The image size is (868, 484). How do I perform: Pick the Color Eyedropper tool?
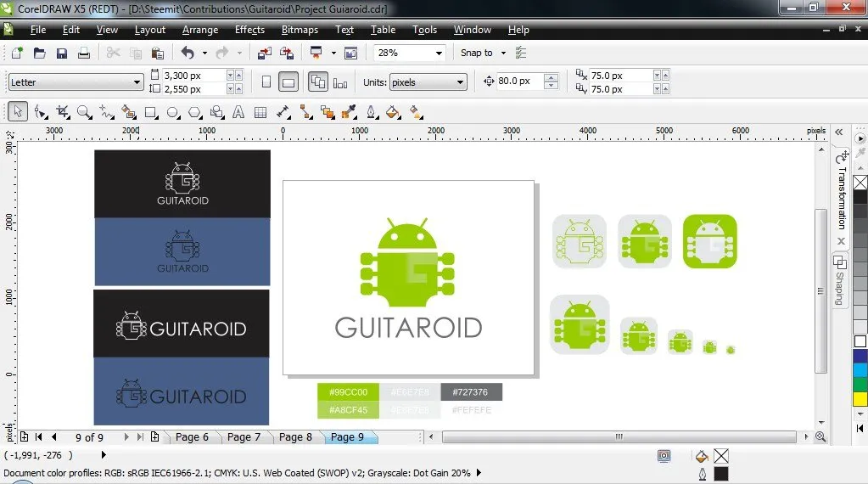pyautogui.click(x=349, y=112)
